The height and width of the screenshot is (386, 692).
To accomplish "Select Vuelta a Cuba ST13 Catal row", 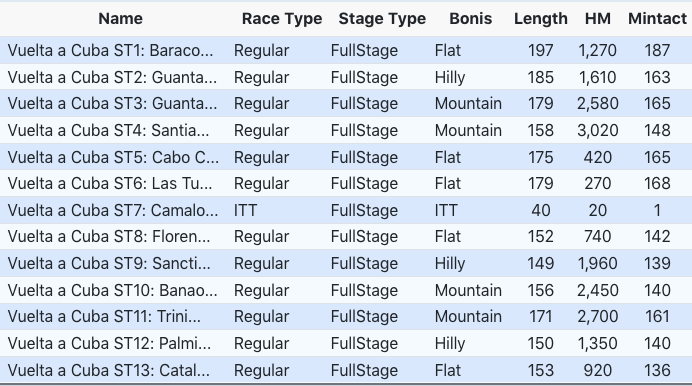I will [x=346, y=370].
